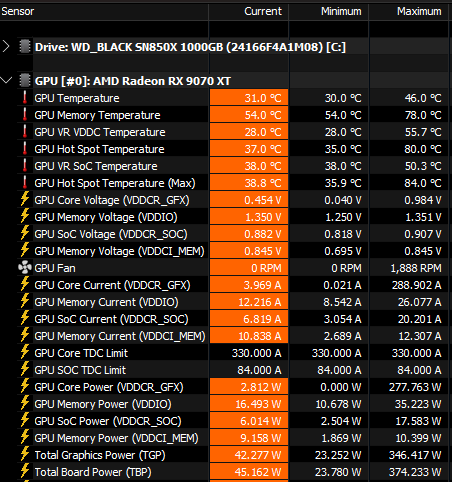Click the lightning icon for GPU Memory Voltage (VDDIO)
Image resolution: width=452 pixels, height=482 pixels.
tap(25, 216)
